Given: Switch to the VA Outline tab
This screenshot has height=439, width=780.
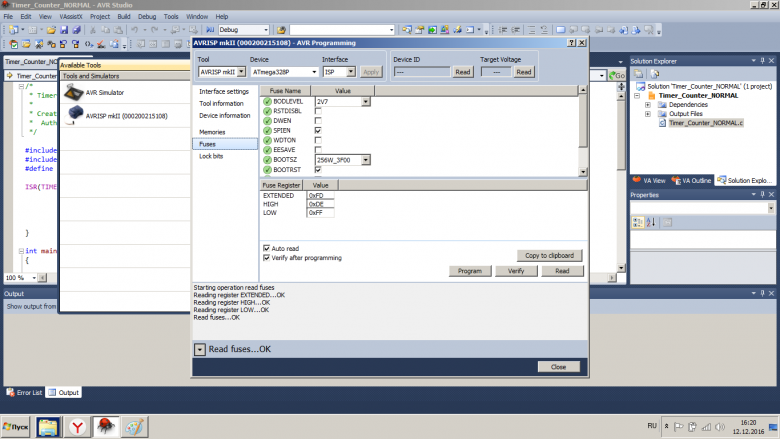Looking at the screenshot, I should pyautogui.click(x=692, y=180).
